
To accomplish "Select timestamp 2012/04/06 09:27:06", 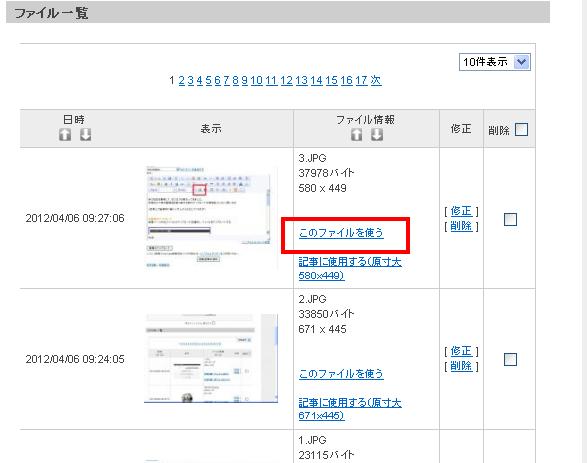I will pyautogui.click(x=75, y=218).
